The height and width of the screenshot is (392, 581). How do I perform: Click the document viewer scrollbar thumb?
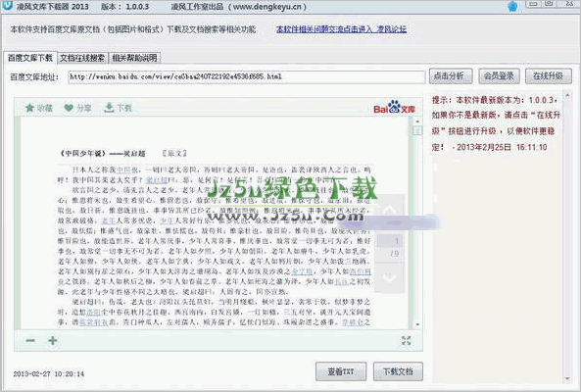click(x=417, y=130)
